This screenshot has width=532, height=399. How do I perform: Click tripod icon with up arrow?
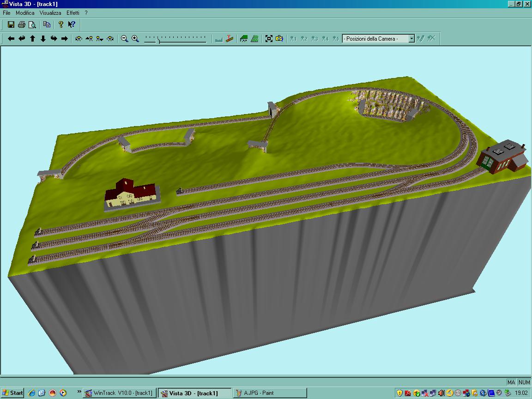click(89, 39)
